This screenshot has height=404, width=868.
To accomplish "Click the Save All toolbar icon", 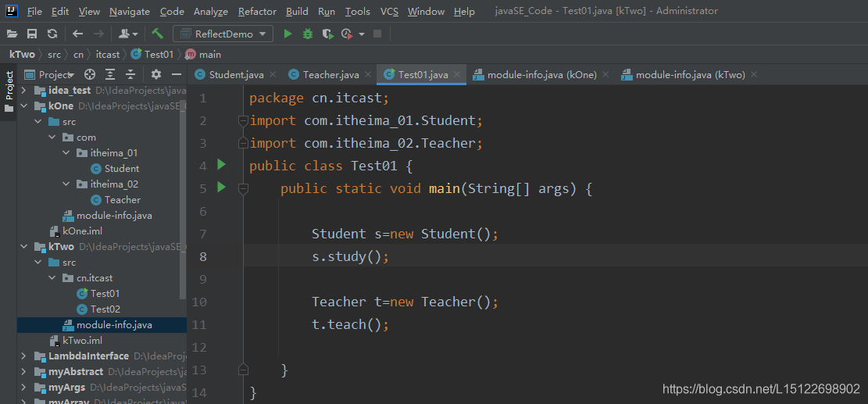I will [x=32, y=34].
